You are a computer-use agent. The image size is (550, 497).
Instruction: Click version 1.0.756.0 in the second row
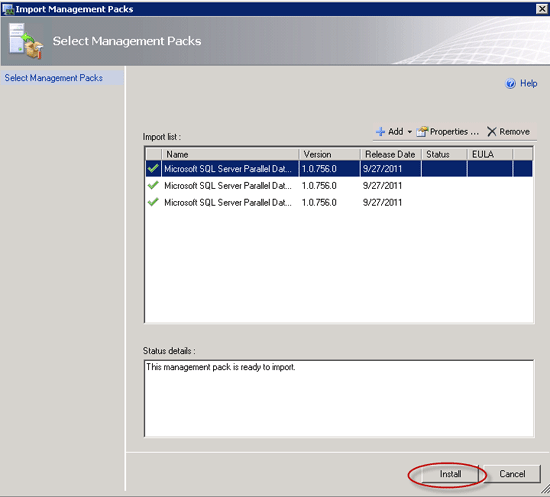(319, 186)
